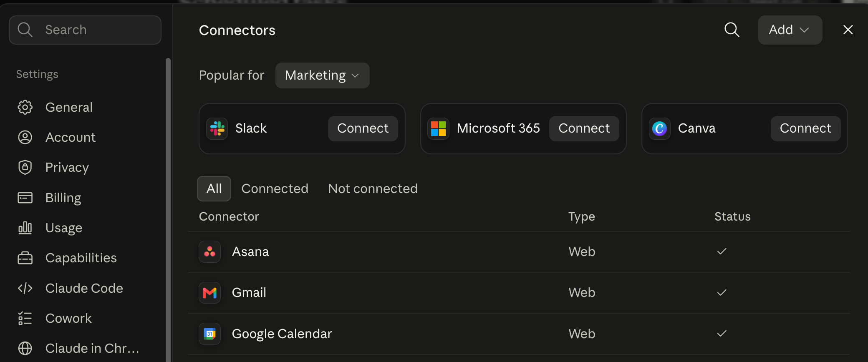Screen dimensions: 868x362
Task: Open the Add connector dropdown
Action: coord(790,30)
